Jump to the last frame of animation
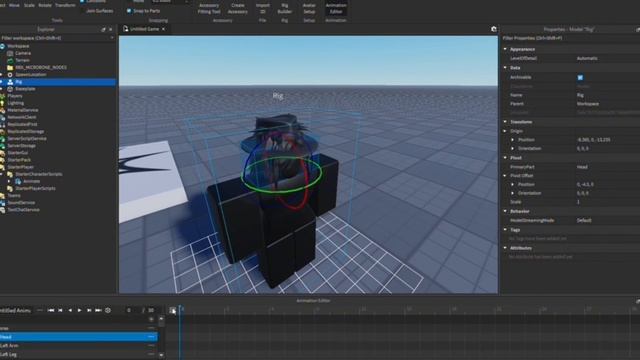The width and height of the screenshot is (640, 360). [98, 310]
